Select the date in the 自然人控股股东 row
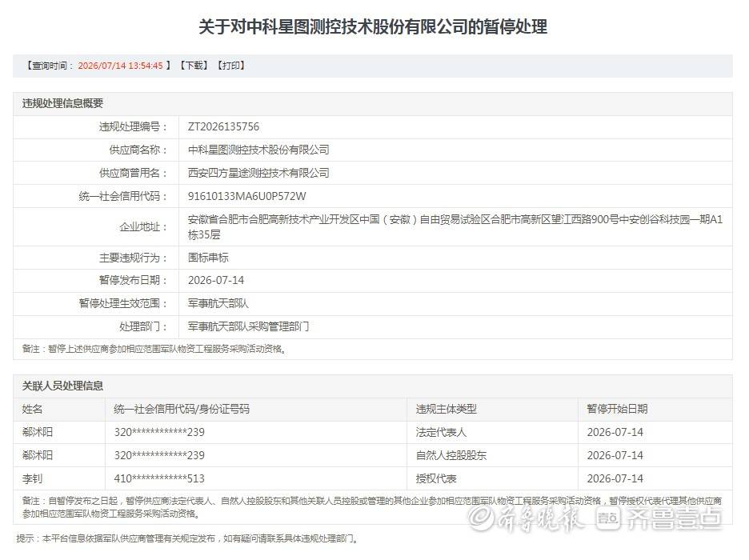The width and height of the screenshot is (749, 560). 615,455
